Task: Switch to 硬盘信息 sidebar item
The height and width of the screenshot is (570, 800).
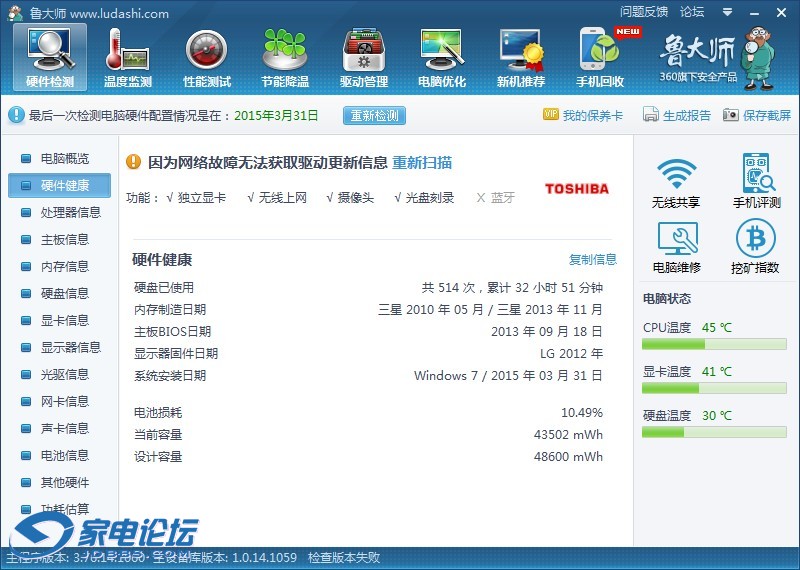Action: point(64,293)
